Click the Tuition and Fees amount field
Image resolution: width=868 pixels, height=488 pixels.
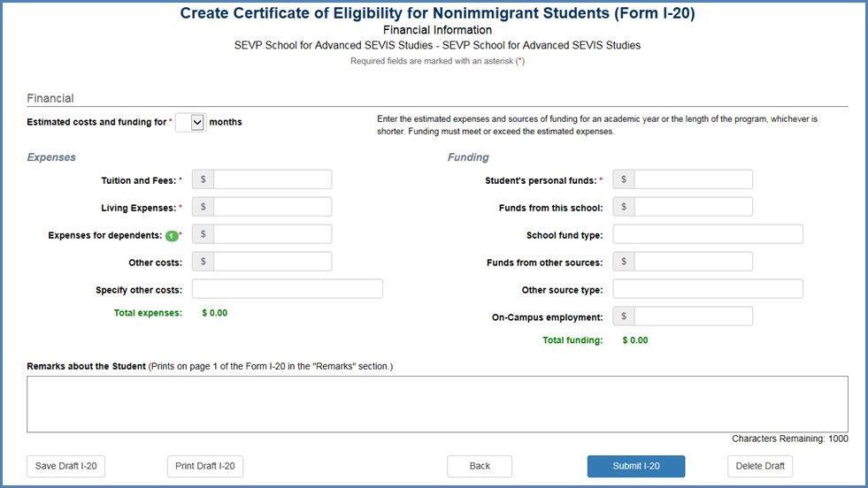click(273, 179)
